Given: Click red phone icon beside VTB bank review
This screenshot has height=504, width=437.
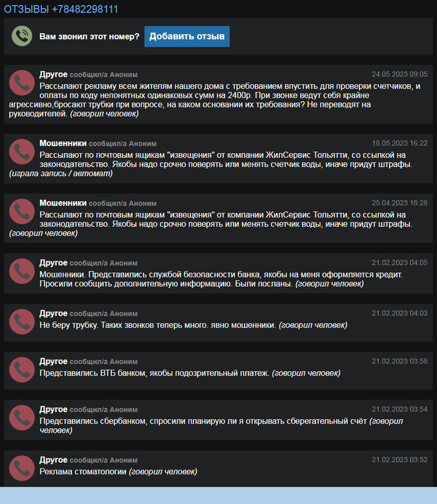Looking at the screenshot, I should (22, 370).
